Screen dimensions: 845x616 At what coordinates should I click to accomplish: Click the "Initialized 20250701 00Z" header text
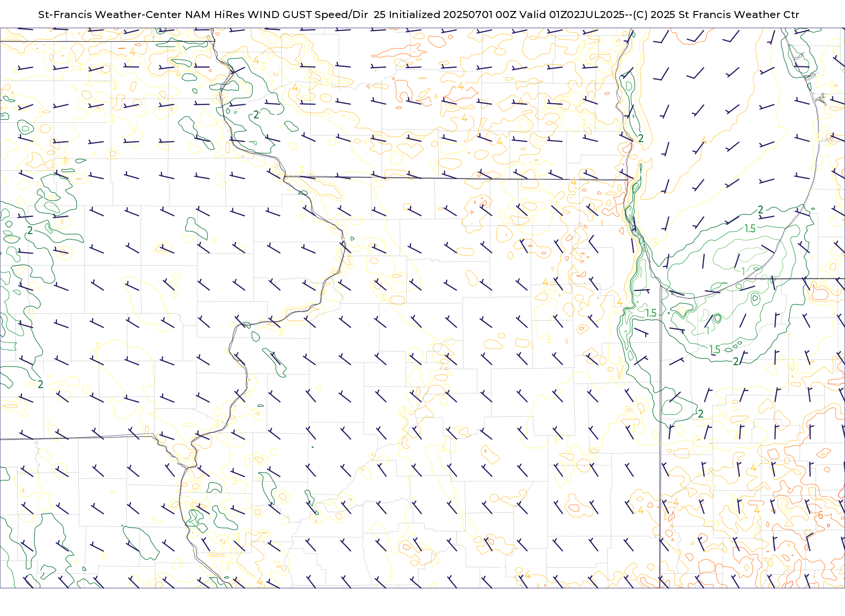452,15
